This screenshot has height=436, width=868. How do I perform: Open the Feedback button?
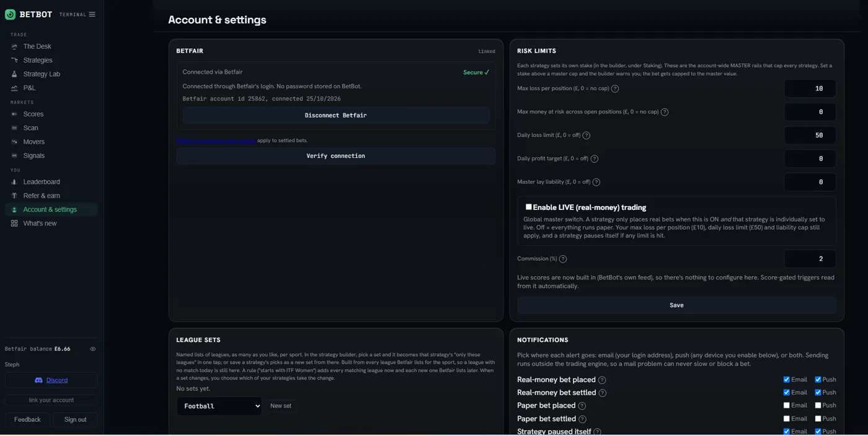[x=27, y=420]
